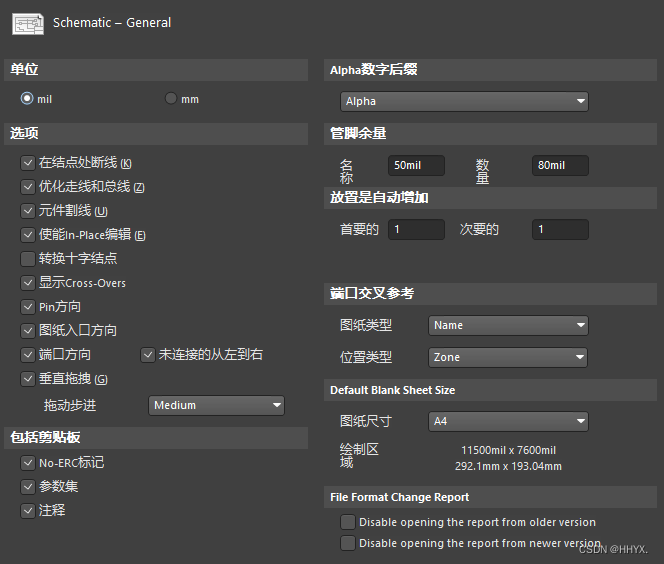The image size is (664, 564).
Task: Toggle 参数集 clipboard checkbox
Action: click(x=28, y=487)
